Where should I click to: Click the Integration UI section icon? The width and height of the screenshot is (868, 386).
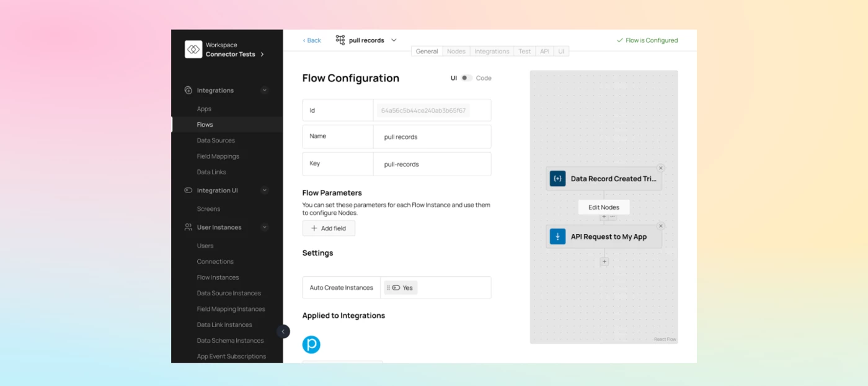point(188,191)
